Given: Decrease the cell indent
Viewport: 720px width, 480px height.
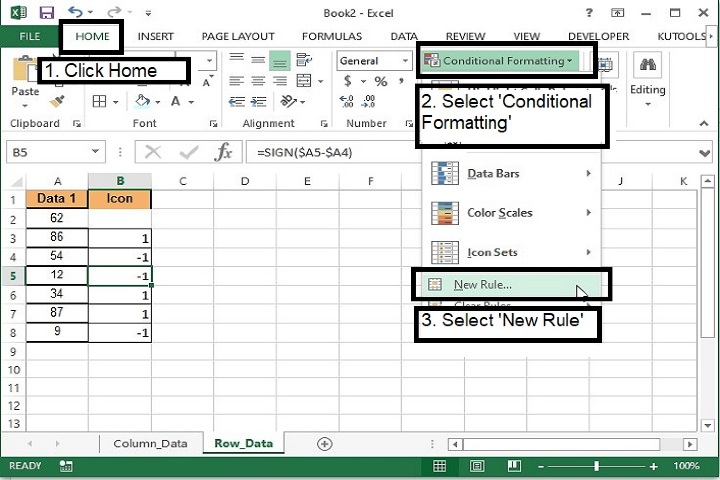Looking at the screenshot, I should tap(237, 101).
